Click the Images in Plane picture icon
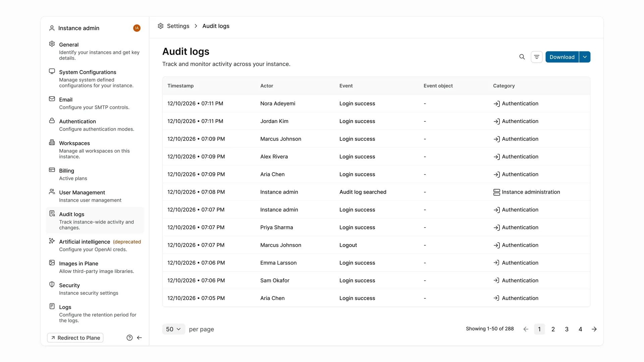Screen dimensions: 644x362 (x=52, y=263)
